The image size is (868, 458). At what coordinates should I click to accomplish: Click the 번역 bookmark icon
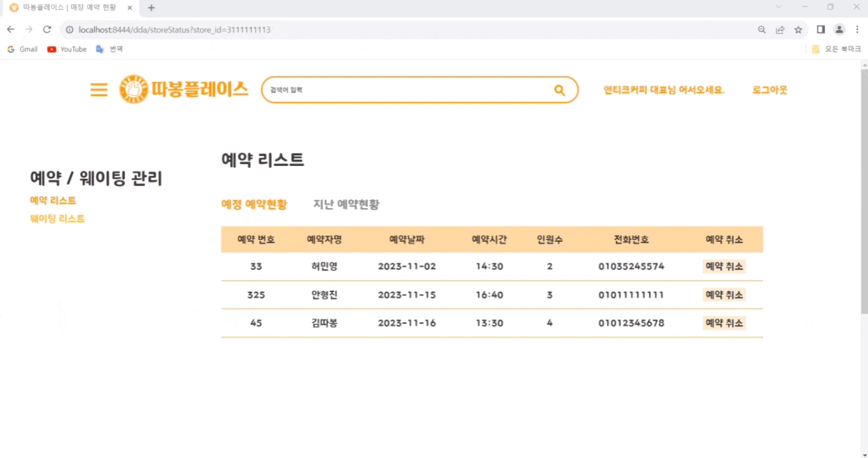100,49
